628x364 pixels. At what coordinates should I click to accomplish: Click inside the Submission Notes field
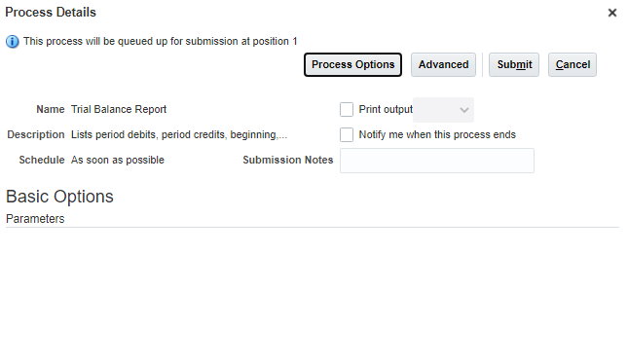437,161
